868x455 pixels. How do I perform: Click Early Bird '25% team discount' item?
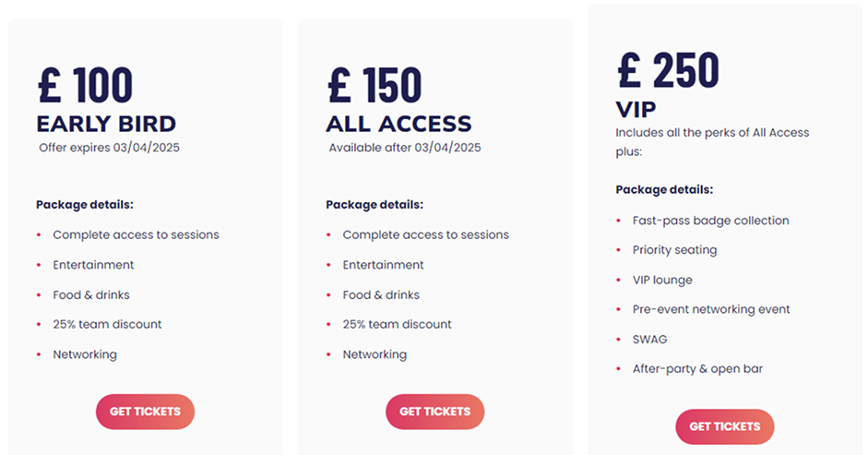(x=107, y=324)
